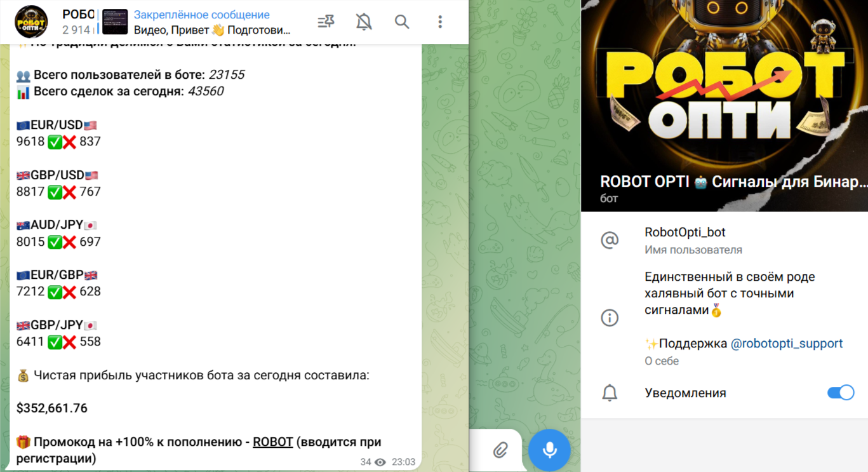Screen dimensions: 868x472
Task: Click the GBP/JPY pair line
Action: click(57, 325)
